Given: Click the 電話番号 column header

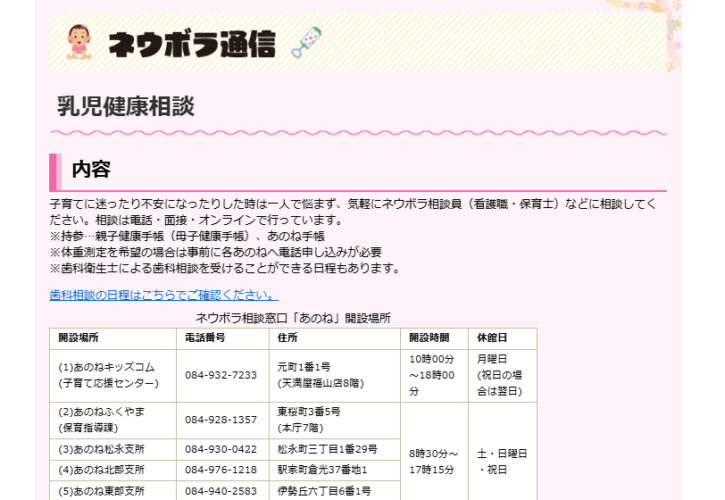Looking at the screenshot, I should (205, 338).
